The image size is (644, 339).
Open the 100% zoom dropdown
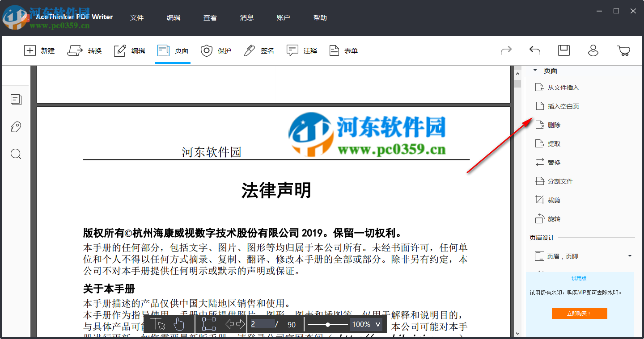(366, 324)
